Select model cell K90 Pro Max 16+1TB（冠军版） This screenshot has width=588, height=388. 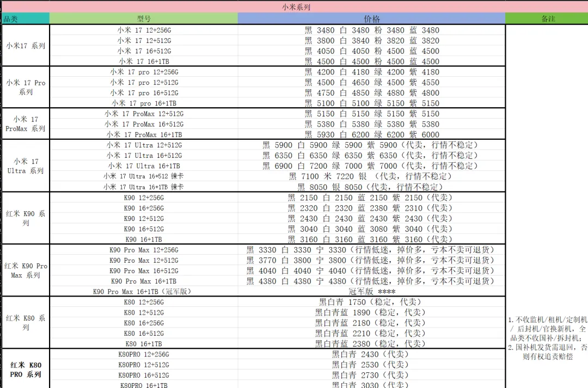[144, 292]
